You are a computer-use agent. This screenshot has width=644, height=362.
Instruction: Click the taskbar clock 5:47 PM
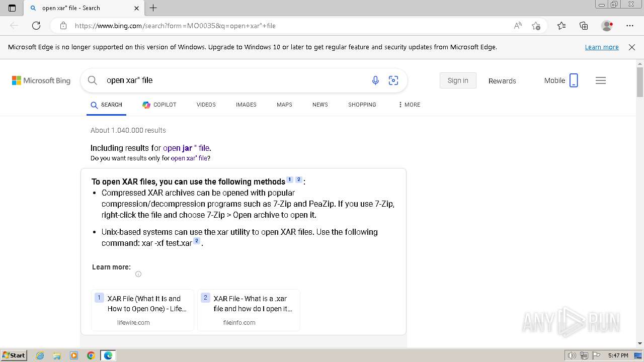point(618,355)
